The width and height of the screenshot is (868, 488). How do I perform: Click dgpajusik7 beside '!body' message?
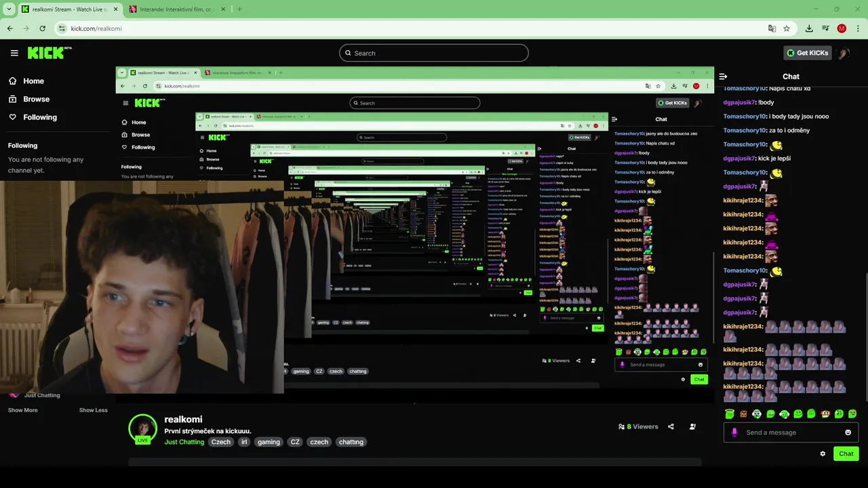pos(739,102)
